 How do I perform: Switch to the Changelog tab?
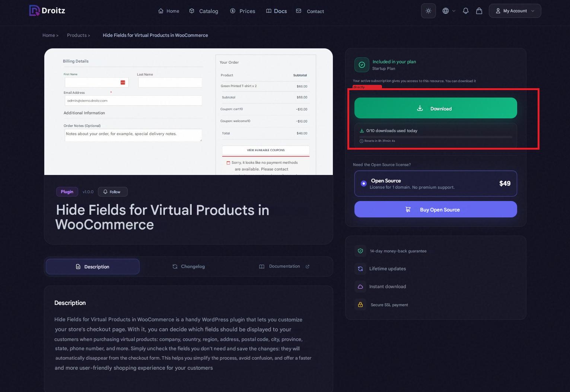point(189,267)
